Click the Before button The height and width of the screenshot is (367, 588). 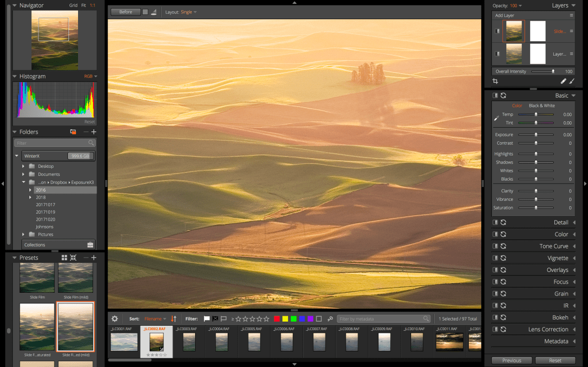click(x=126, y=12)
